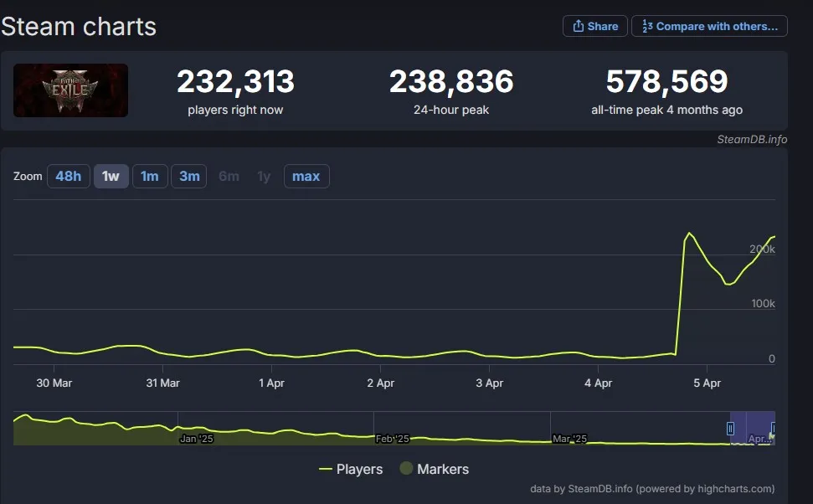The height and width of the screenshot is (504, 813).
Task: Click the highlighted navigator selection window
Action: [752, 428]
